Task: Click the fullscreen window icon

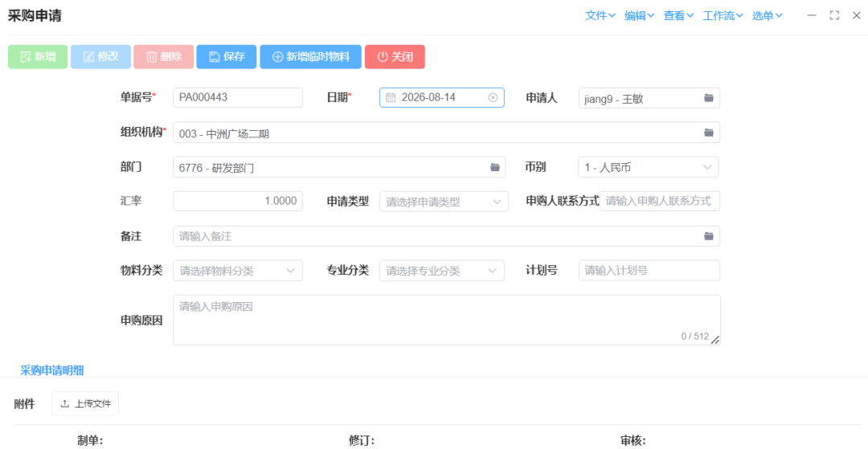Action: point(834,15)
